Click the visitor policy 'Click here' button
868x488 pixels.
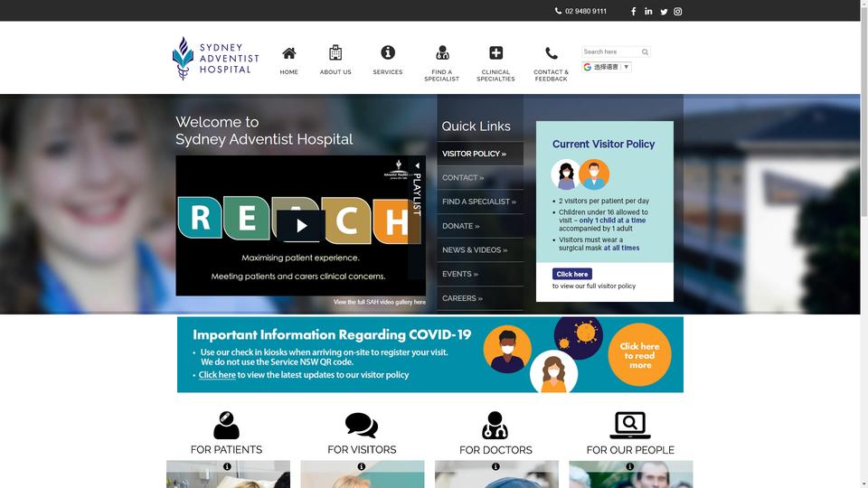[571, 274]
